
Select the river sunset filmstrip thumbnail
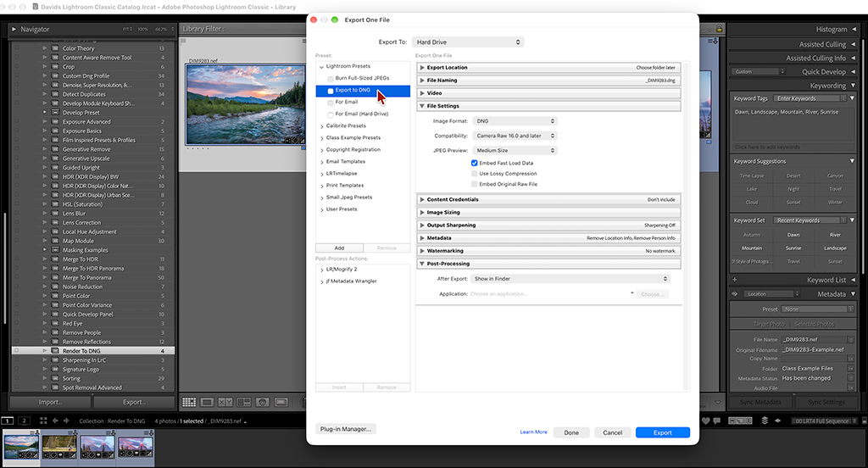point(21,447)
